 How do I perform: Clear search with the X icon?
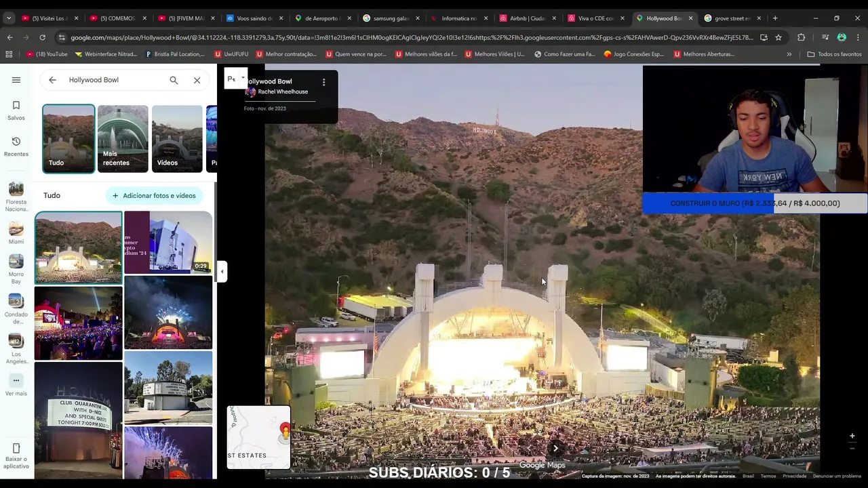pyautogui.click(x=197, y=80)
